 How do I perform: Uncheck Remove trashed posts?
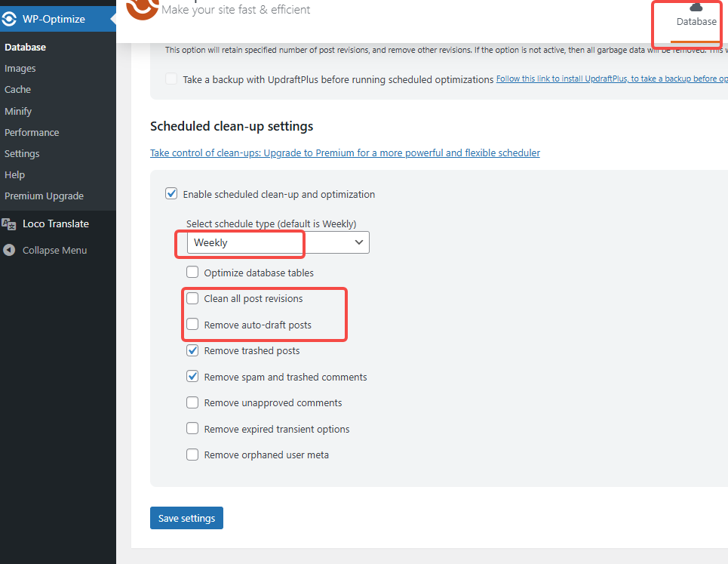pyautogui.click(x=192, y=350)
